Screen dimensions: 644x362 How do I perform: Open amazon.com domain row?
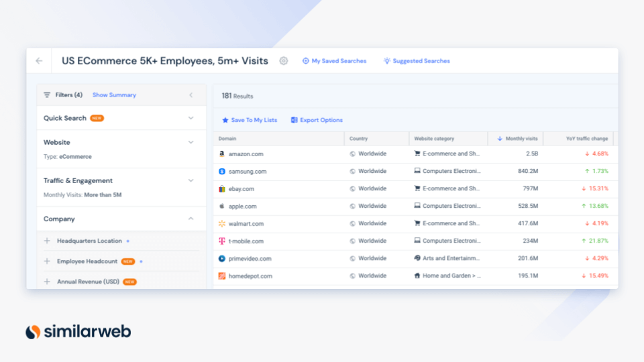(415, 154)
